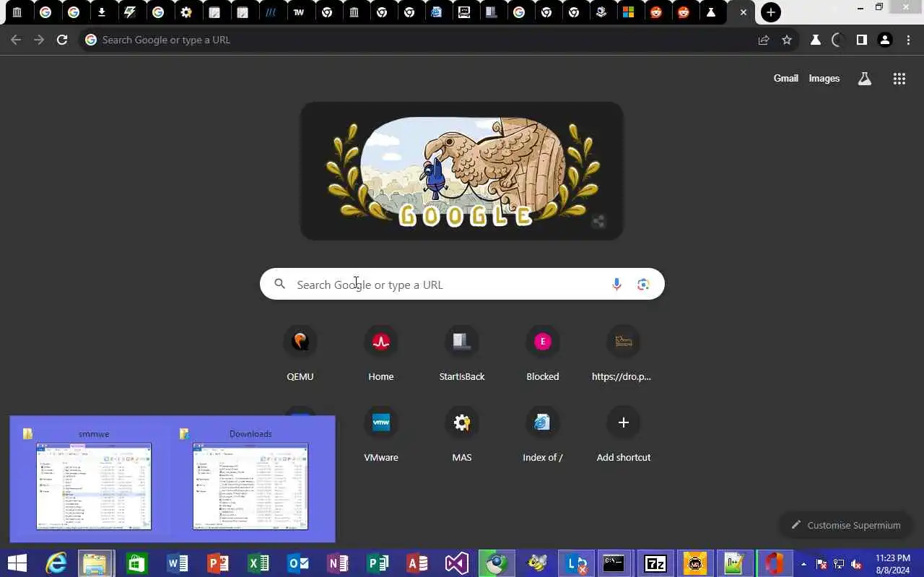Select the Downloads window preview thumbnail
924x577 pixels.
tap(250, 486)
